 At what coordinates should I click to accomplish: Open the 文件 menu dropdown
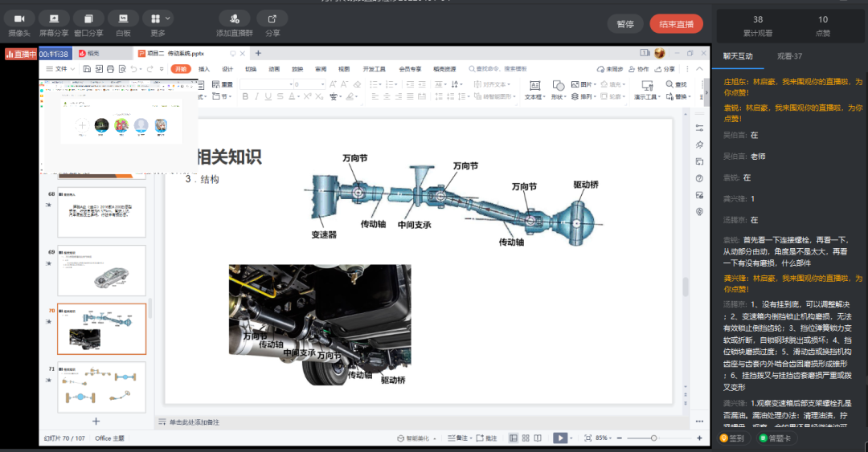63,69
